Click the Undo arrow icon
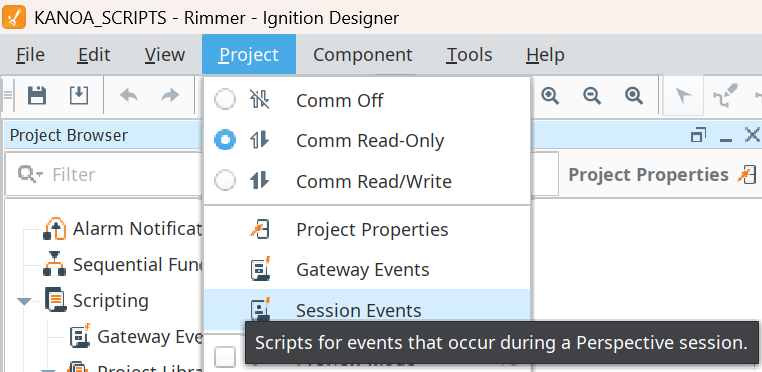 pyautogui.click(x=129, y=95)
